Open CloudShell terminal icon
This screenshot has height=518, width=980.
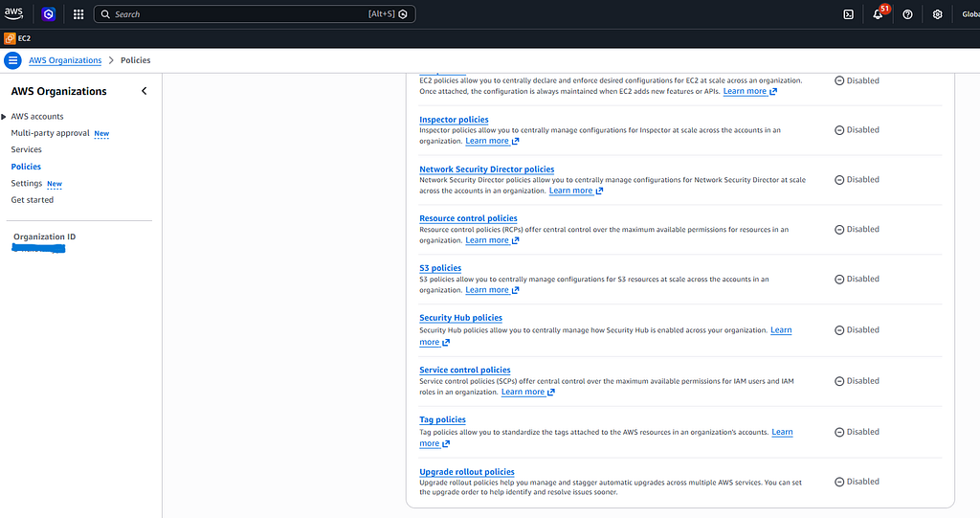[848, 14]
